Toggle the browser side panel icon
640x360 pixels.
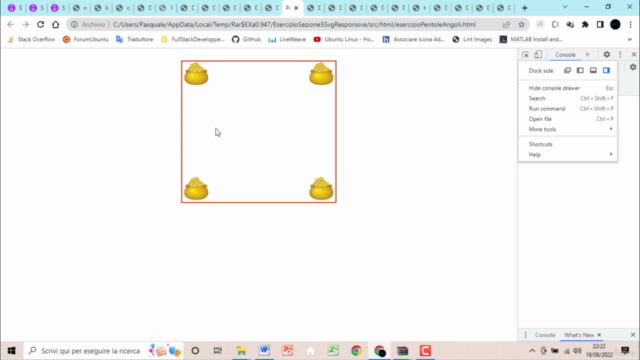click(600, 24)
